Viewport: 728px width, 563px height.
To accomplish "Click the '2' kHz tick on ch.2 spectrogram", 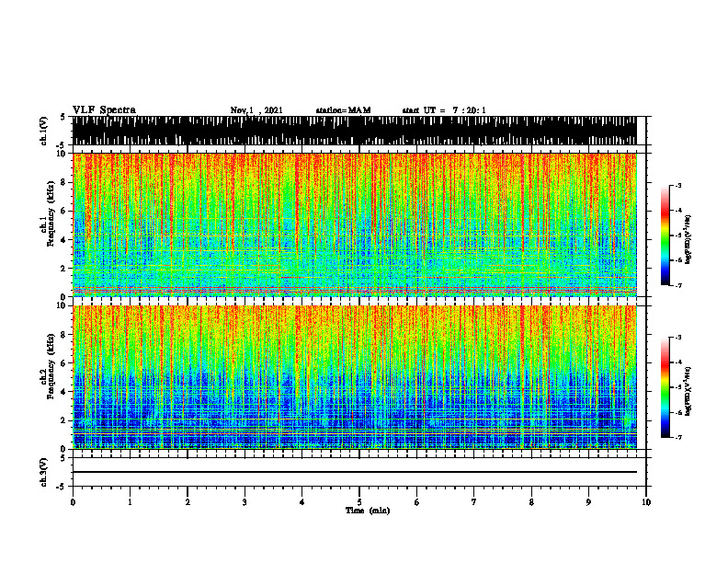I will click(64, 420).
